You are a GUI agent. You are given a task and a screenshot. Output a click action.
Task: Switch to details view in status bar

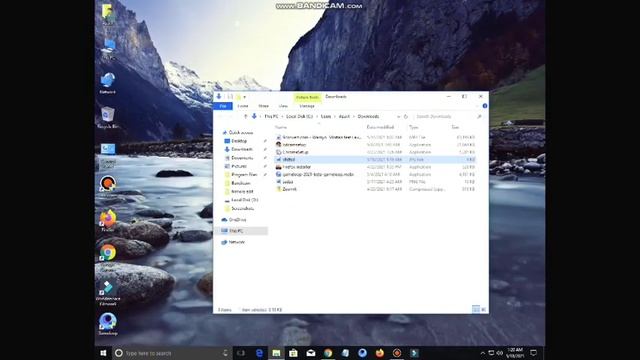tap(476, 309)
